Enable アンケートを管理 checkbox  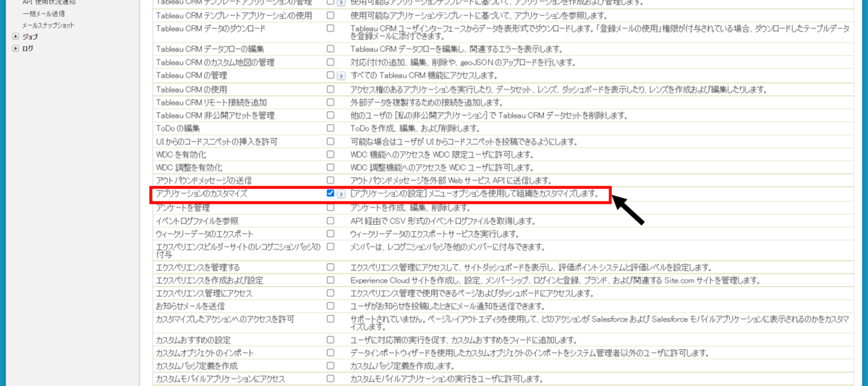(331, 207)
